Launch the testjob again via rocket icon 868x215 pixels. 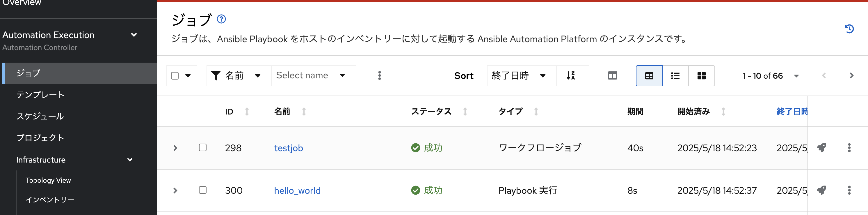tap(821, 147)
